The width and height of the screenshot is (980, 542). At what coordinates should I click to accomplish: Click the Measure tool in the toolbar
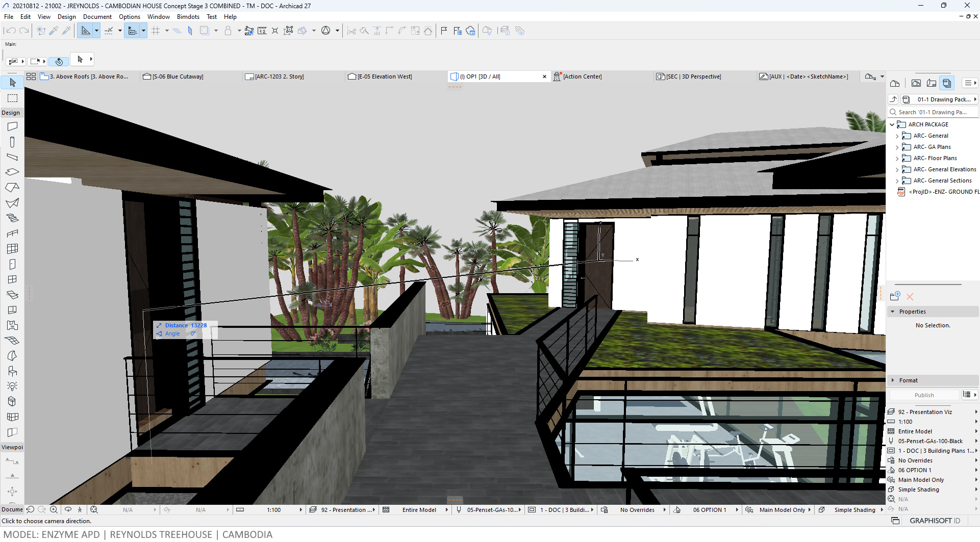tap(262, 31)
